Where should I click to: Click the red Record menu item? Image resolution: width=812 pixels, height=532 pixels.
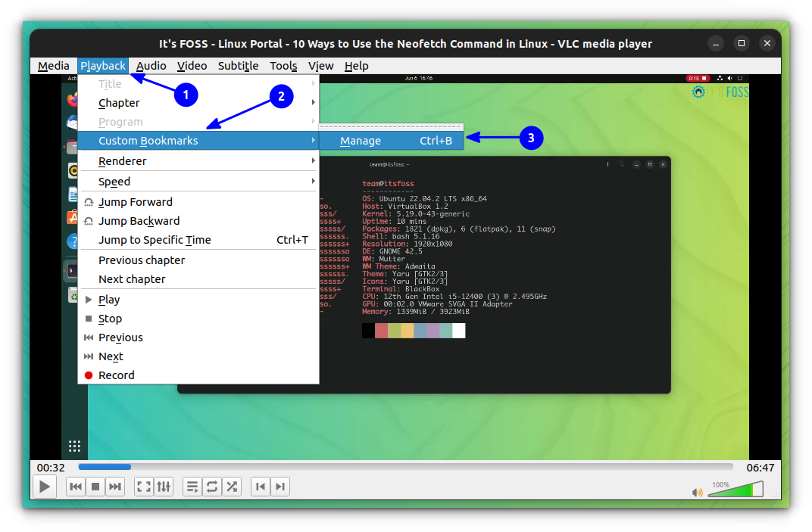click(x=116, y=375)
